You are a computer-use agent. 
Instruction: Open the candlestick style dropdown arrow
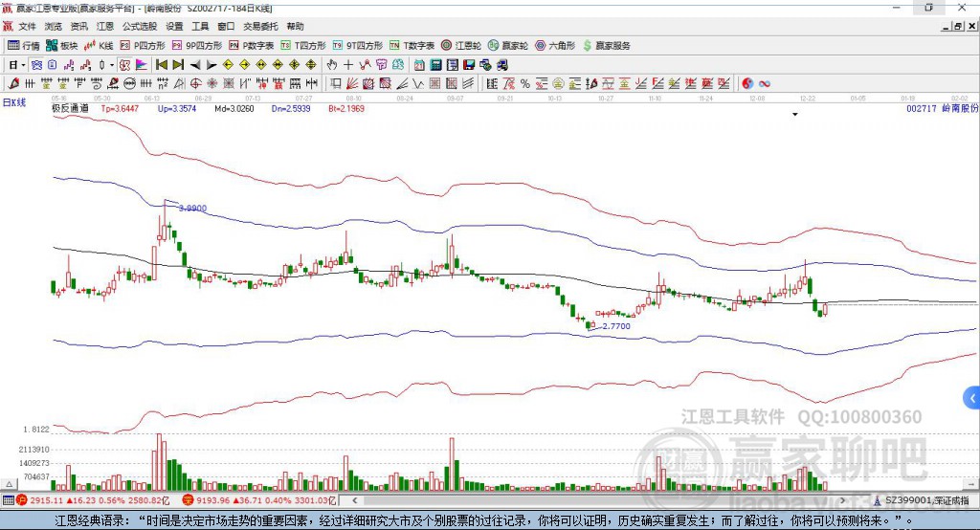pos(112,65)
